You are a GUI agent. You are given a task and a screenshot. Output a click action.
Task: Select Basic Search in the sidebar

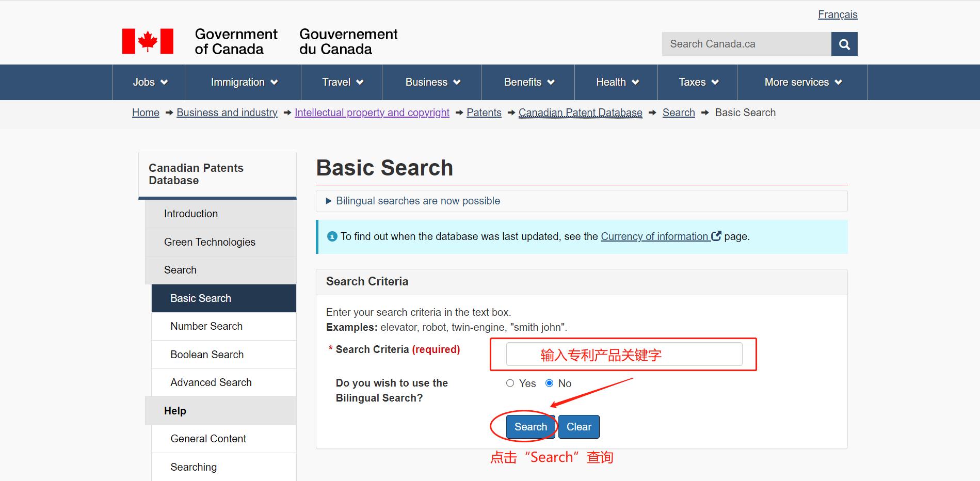[224, 298]
